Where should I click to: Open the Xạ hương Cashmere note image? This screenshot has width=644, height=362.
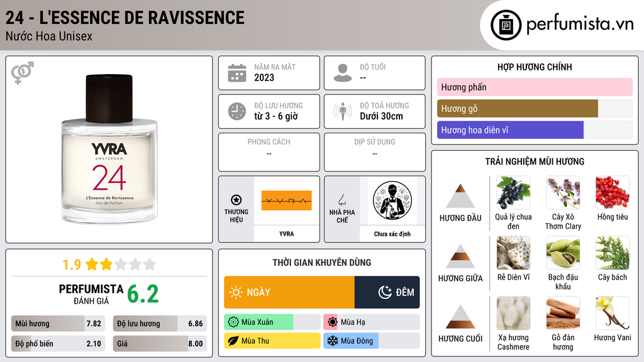pyautogui.click(x=513, y=314)
